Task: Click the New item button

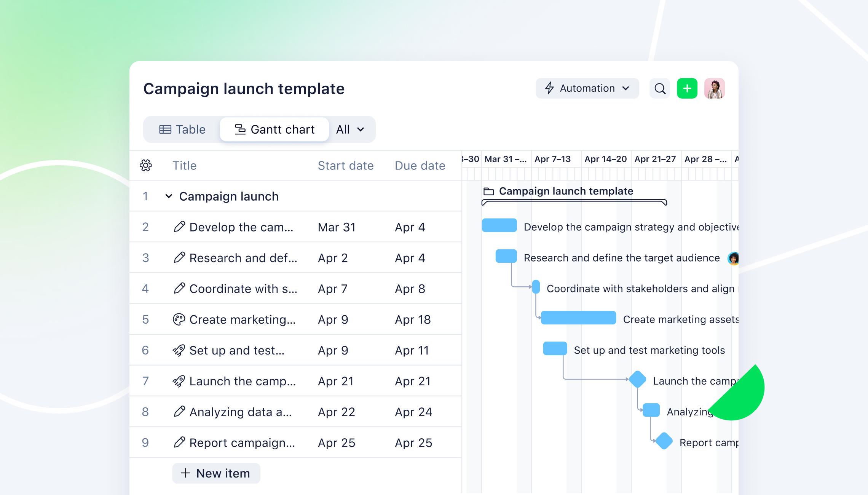Action: [216, 473]
